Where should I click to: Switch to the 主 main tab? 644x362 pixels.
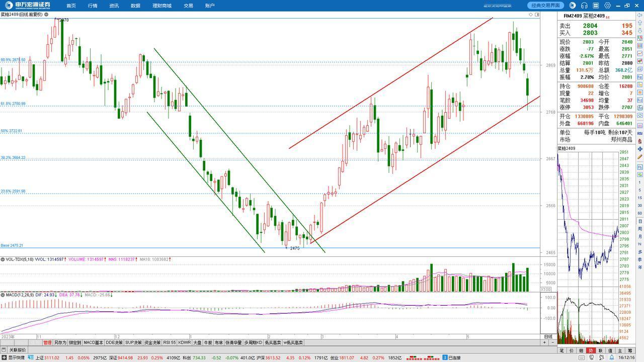coord(620,350)
